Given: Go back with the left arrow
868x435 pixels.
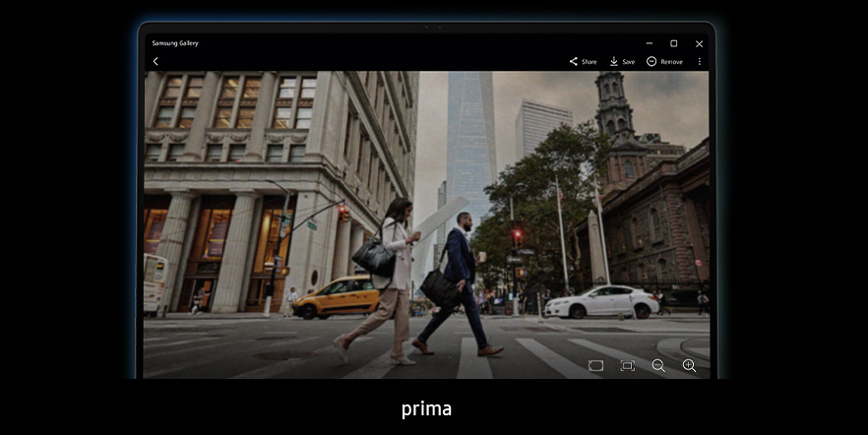Looking at the screenshot, I should pos(155,61).
